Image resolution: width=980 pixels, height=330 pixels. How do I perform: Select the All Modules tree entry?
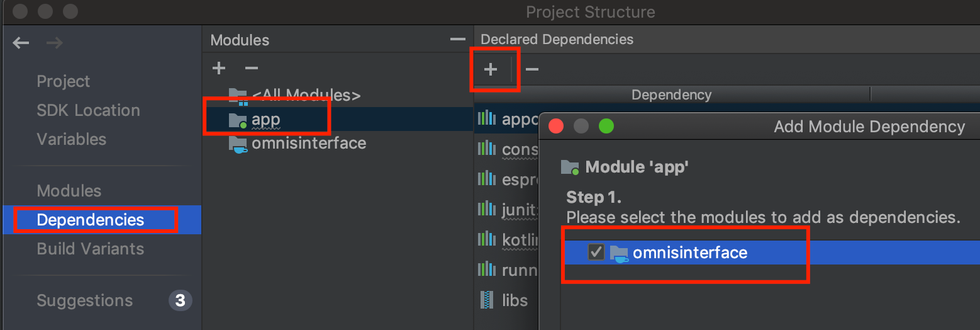(306, 95)
